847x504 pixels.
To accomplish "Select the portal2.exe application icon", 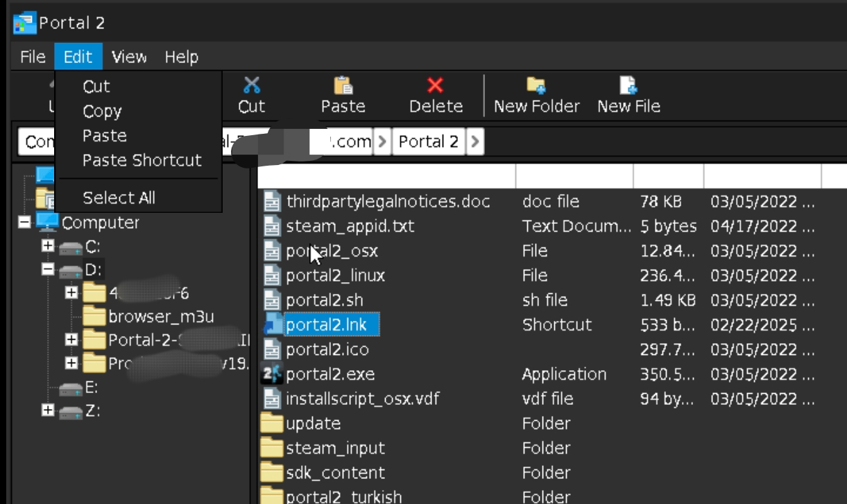I will pyautogui.click(x=271, y=374).
